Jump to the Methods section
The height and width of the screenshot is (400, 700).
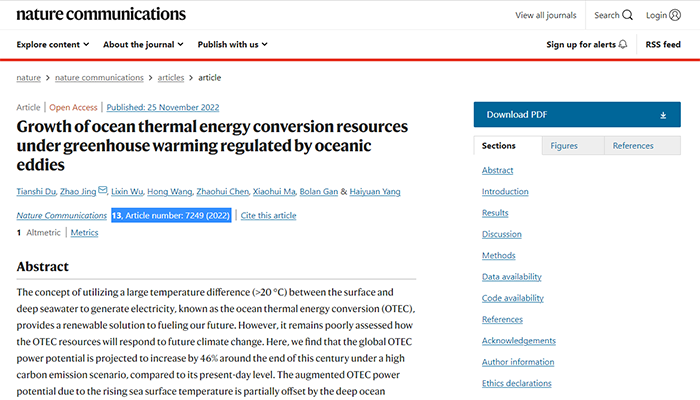click(x=499, y=255)
